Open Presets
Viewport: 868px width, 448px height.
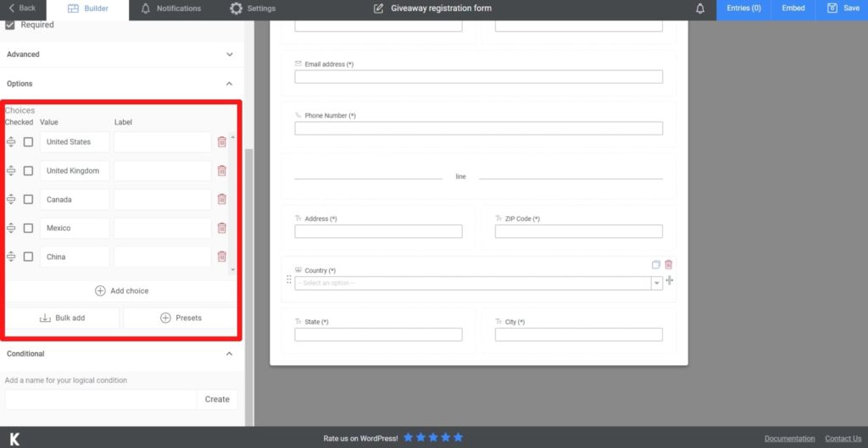(x=181, y=318)
